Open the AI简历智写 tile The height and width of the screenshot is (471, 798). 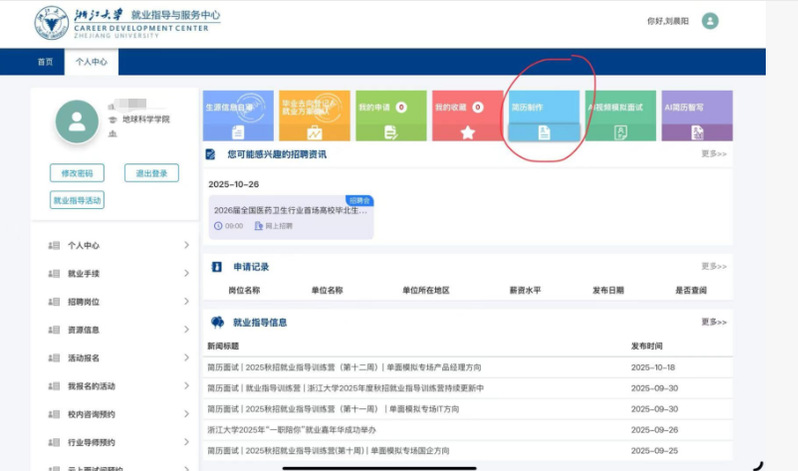[x=696, y=116]
